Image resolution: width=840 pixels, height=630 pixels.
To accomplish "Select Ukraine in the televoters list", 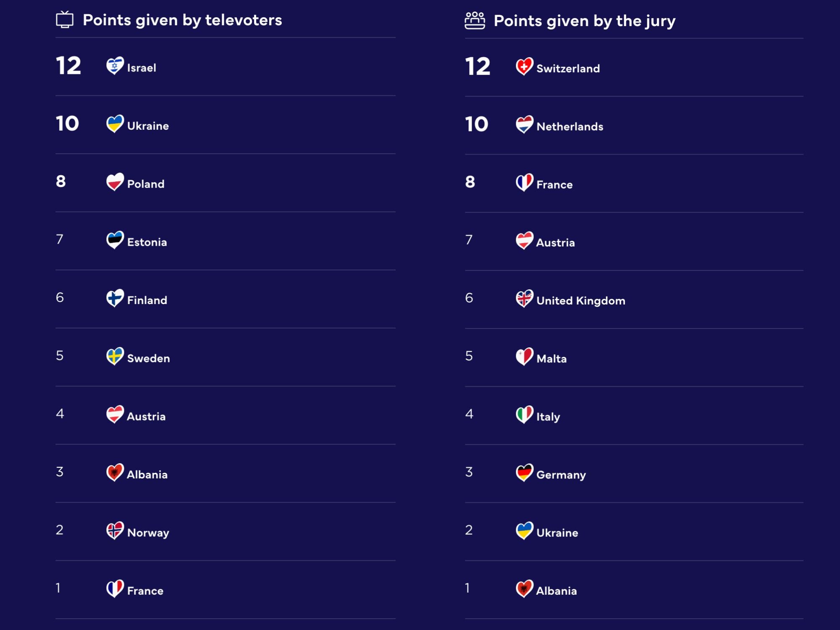I will point(148,126).
